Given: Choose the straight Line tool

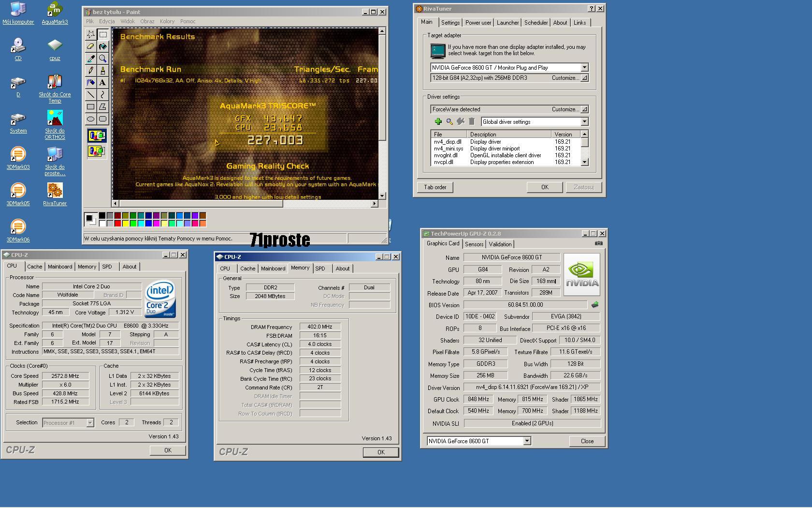Looking at the screenshot, I should tap(91, 95).
